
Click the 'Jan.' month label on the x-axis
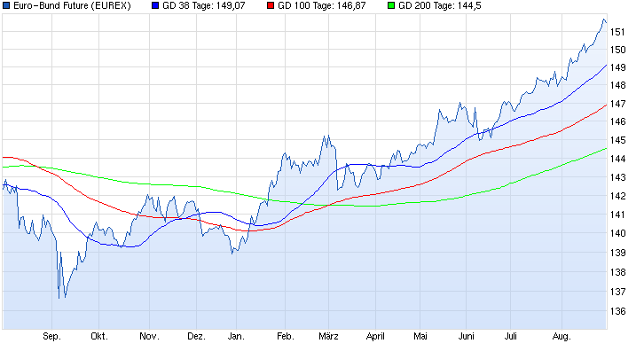pyautogui.click(x=236, y=337)
